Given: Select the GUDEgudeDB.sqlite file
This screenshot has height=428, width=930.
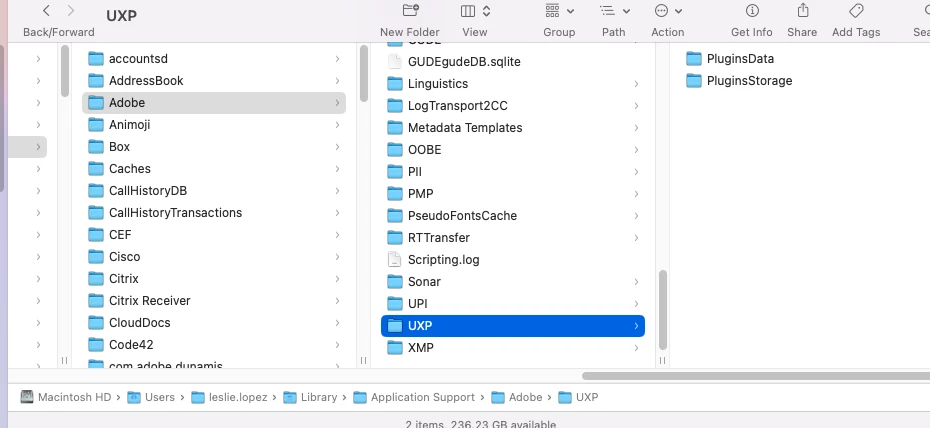Looking at the screenshot, I should [512, 62].
